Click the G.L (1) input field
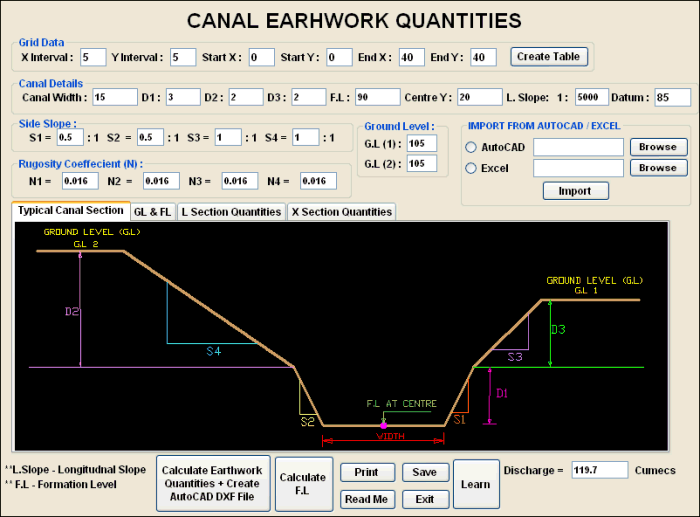This screenshot has height=517, width=700. coord(421,143)
